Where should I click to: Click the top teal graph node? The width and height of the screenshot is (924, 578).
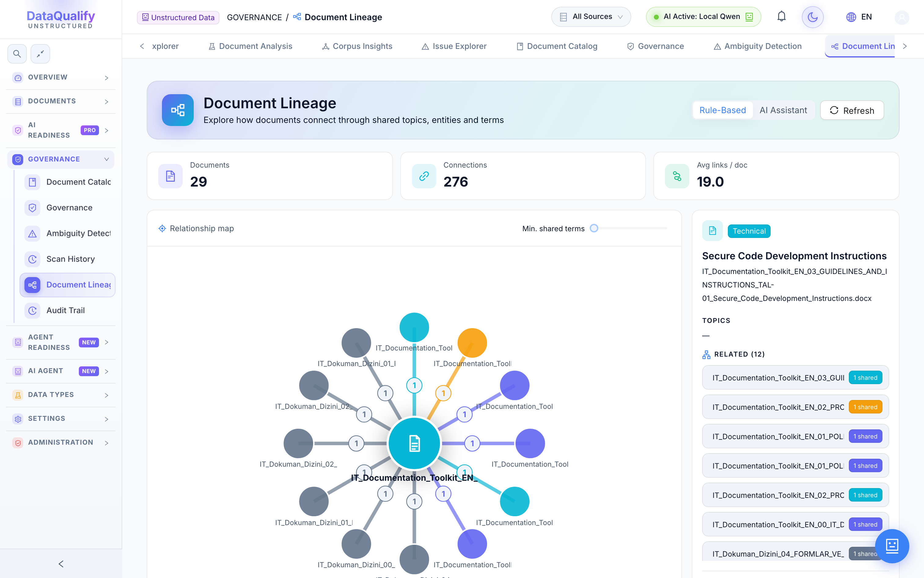click(x=414, y=327)
